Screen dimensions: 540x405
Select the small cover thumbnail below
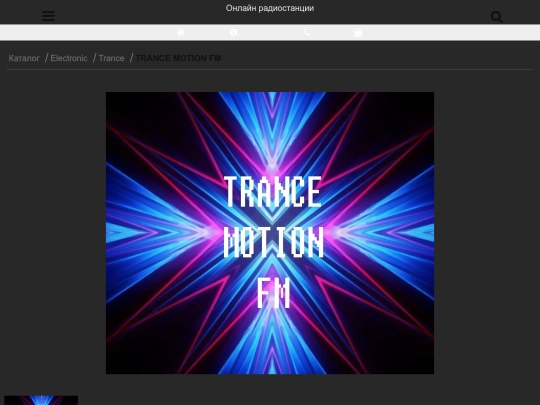[x=41, y=400]
